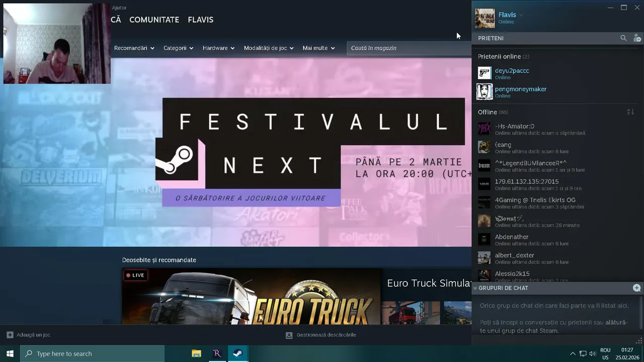
Task: Open Flavis status dropdown arrow
Action: tap(521, 15)
